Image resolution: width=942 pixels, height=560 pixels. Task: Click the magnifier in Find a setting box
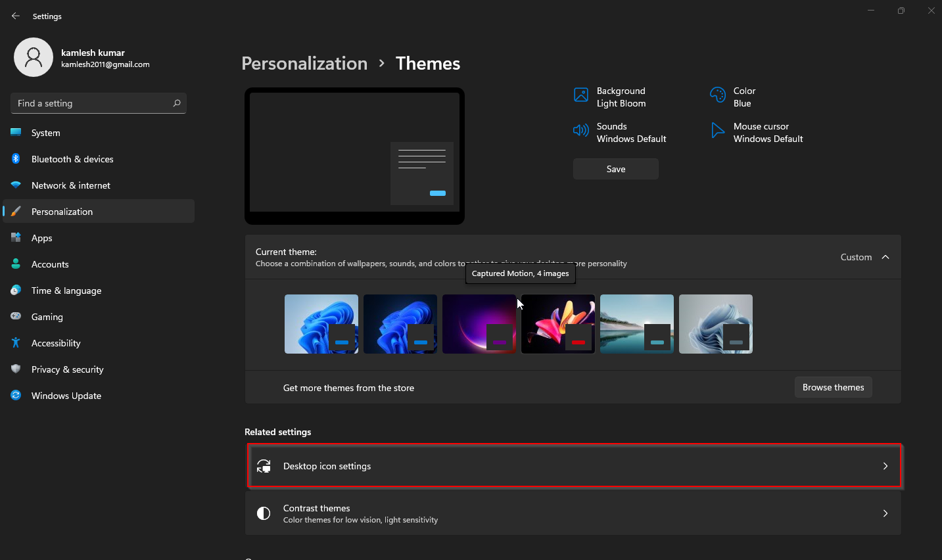[x=177, y=103]
